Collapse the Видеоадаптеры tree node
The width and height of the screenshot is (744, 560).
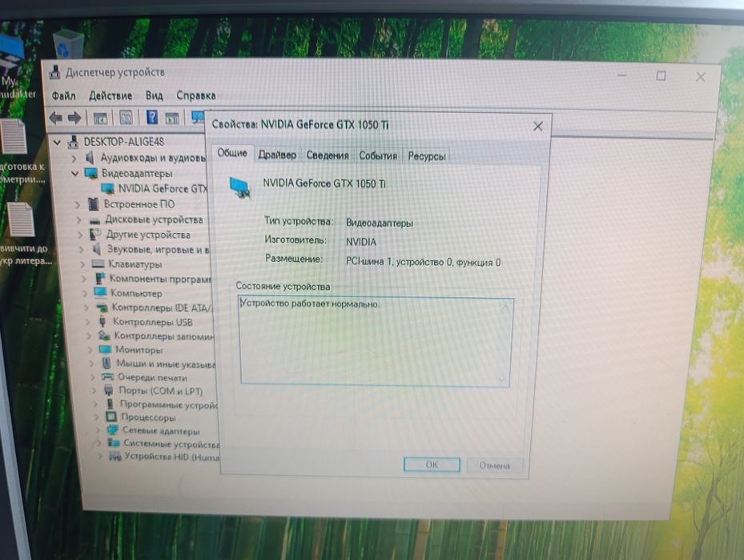[x=74, y=173]
